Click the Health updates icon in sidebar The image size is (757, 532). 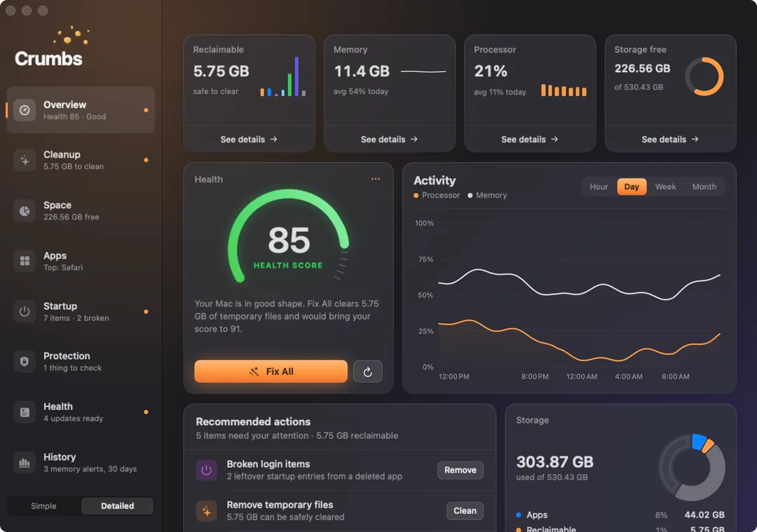coord(25,412)
